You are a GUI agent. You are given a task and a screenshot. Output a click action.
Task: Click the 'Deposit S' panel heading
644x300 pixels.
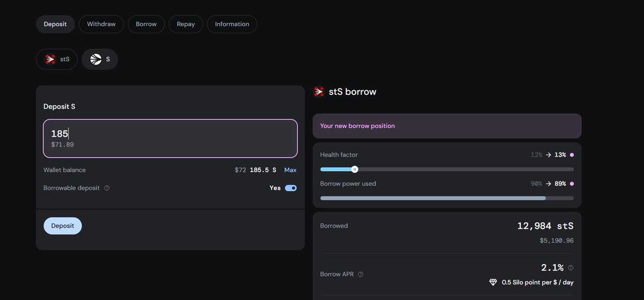click(60, 107)
